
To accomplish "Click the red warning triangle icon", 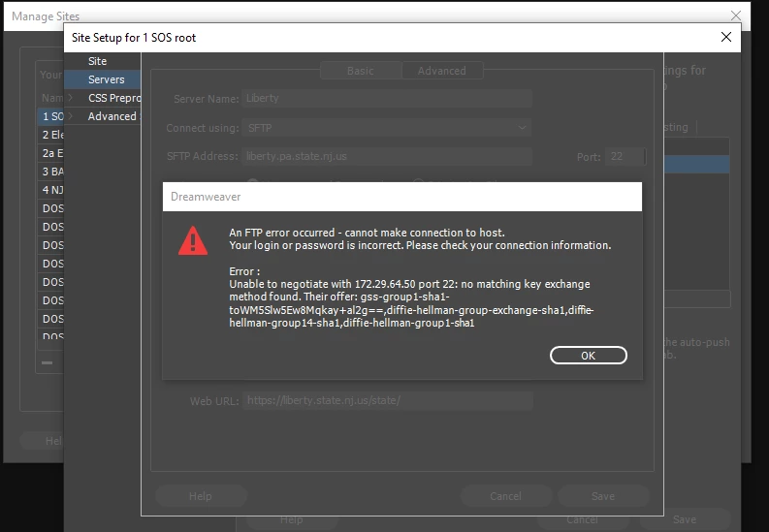I will 193,240.
